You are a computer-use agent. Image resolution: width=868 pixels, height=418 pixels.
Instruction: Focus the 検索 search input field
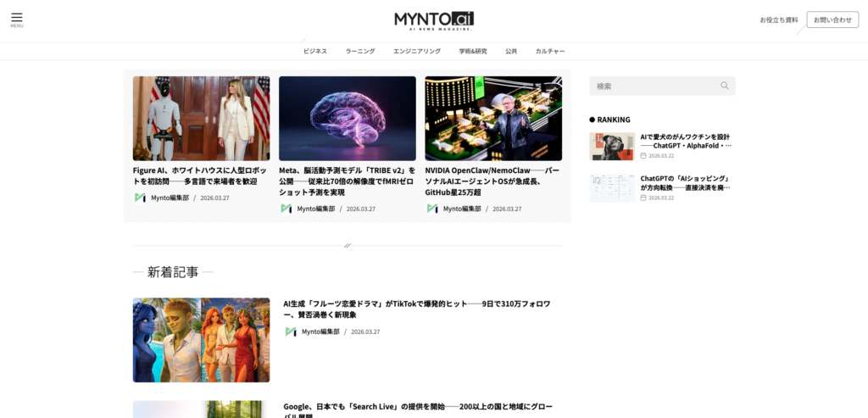click(x=653, y=86)
